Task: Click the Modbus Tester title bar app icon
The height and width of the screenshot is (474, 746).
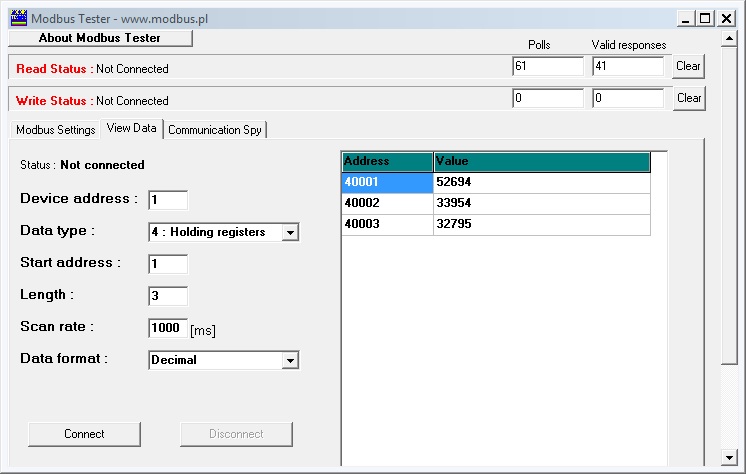Action: 19,18
